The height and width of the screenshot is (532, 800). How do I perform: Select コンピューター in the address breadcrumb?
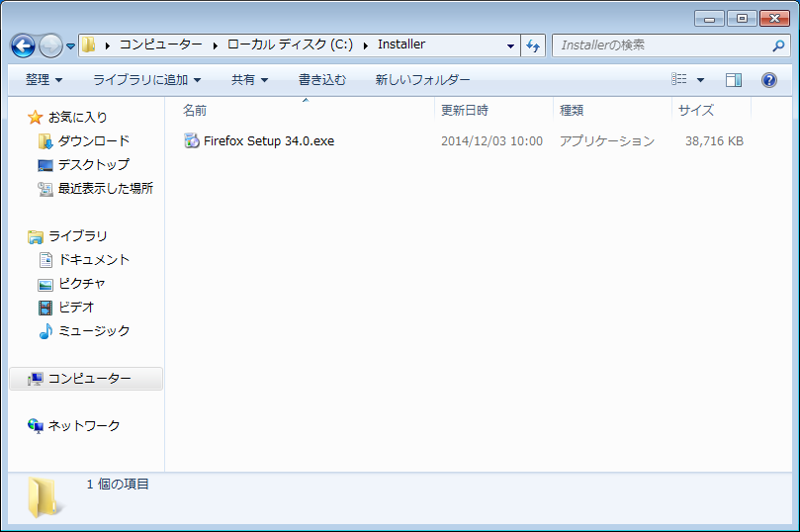161,44
